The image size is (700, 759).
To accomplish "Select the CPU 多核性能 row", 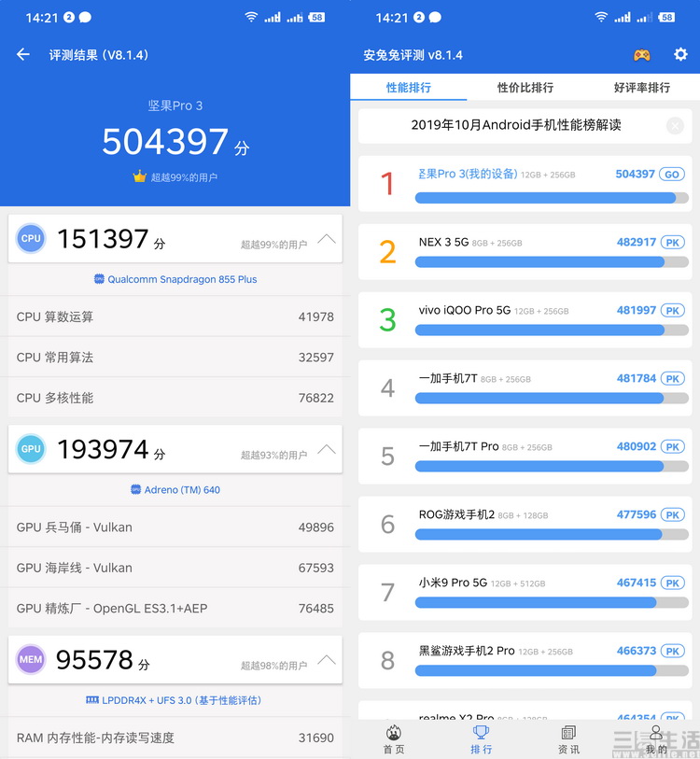I will 175,398.
